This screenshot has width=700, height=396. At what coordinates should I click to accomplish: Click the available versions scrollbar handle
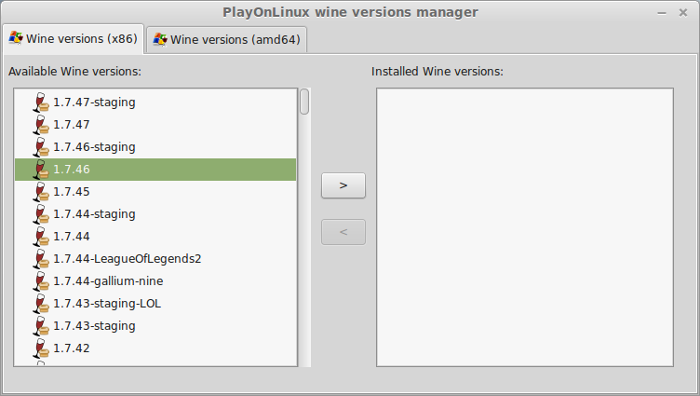[304, 102]
